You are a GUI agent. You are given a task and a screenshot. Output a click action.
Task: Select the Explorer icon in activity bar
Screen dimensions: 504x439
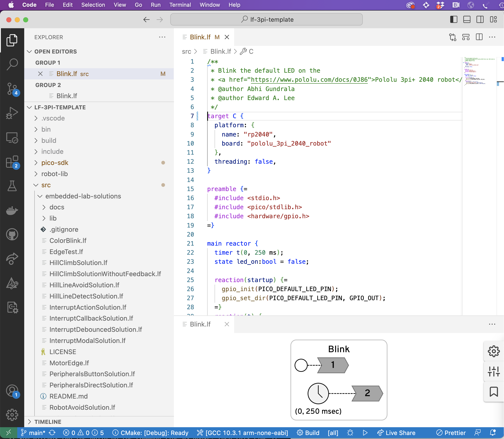(12, 39)
